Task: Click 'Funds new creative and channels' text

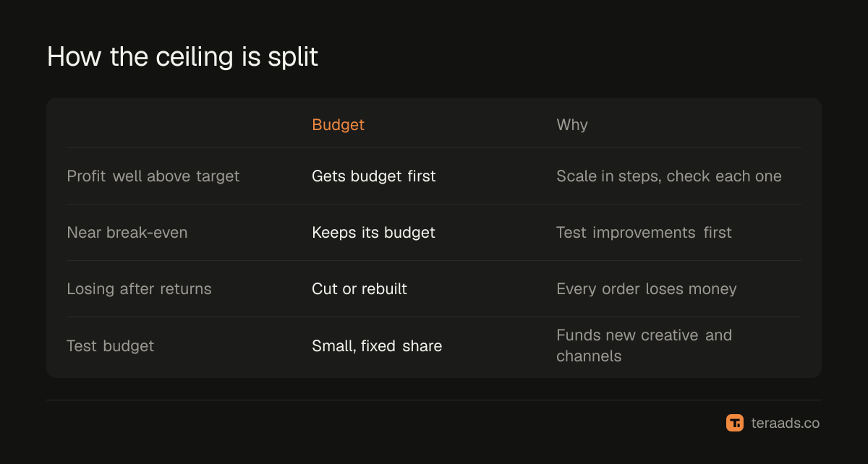Action: click(x=644, y=345)
